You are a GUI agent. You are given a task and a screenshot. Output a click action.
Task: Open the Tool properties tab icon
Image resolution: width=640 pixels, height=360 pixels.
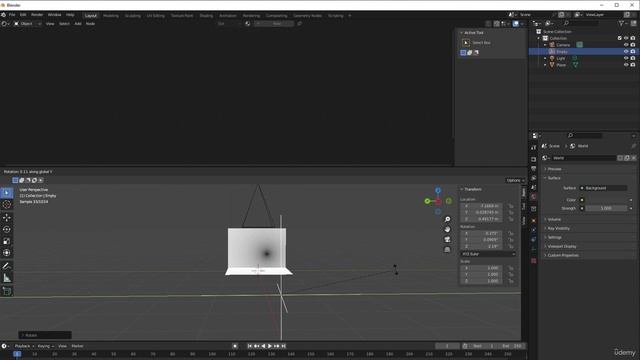(x=533, y=148)
